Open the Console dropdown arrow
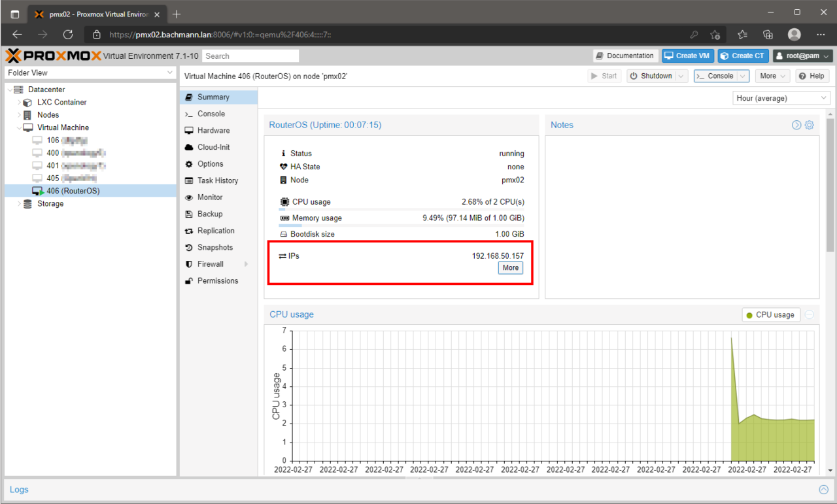837x504 pixels. coord(743,76)
